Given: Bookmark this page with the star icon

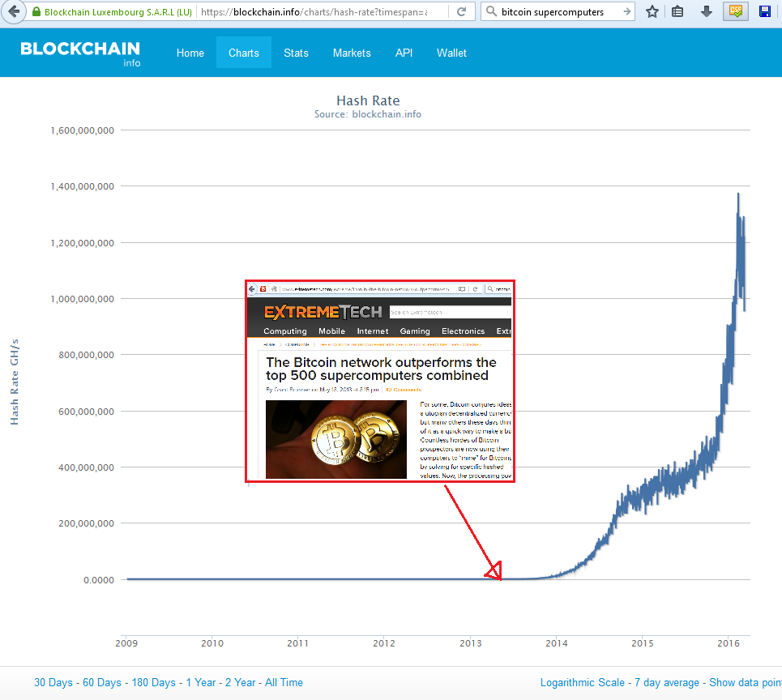Looking at the screenshot, I should [652, 11].
